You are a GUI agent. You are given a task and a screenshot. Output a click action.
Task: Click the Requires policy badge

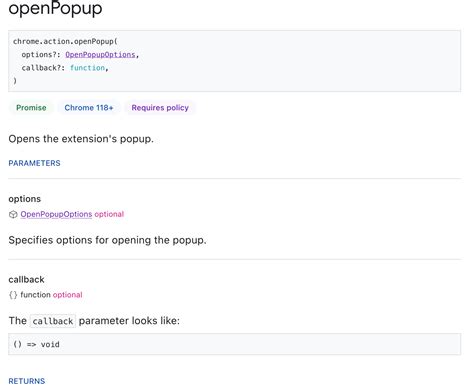point(160,108)
